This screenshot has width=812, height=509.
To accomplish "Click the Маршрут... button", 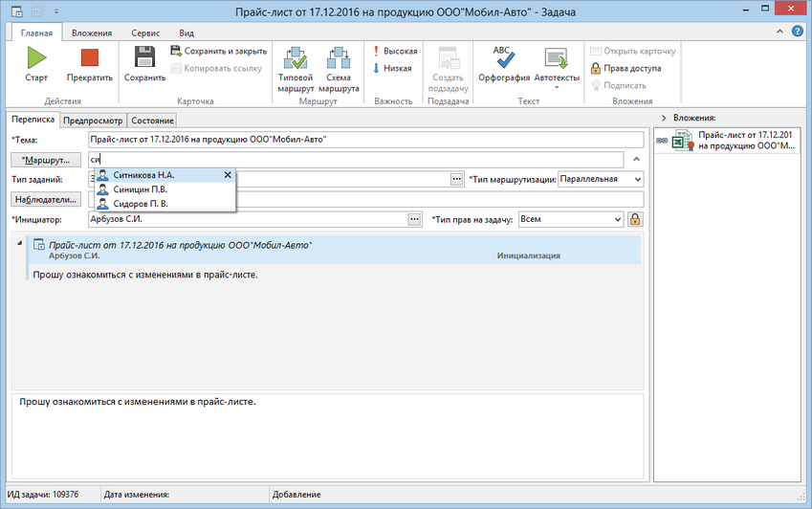I will (44, 159).
